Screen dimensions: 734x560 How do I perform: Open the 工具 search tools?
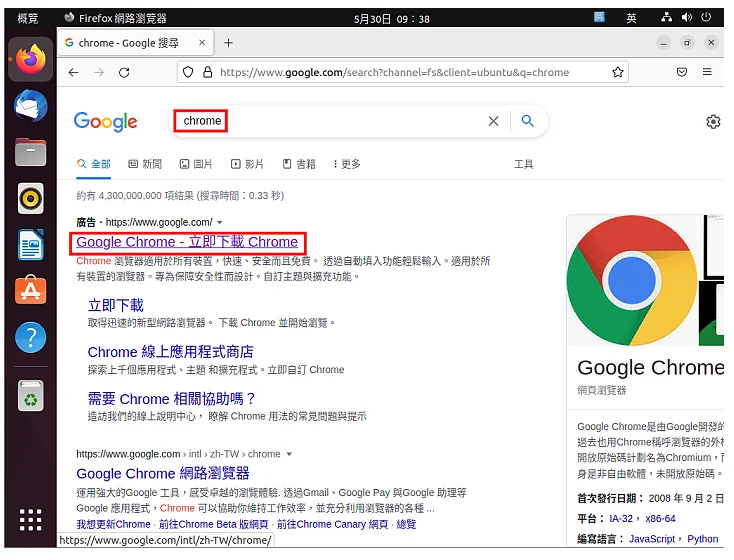pos(524,164)
